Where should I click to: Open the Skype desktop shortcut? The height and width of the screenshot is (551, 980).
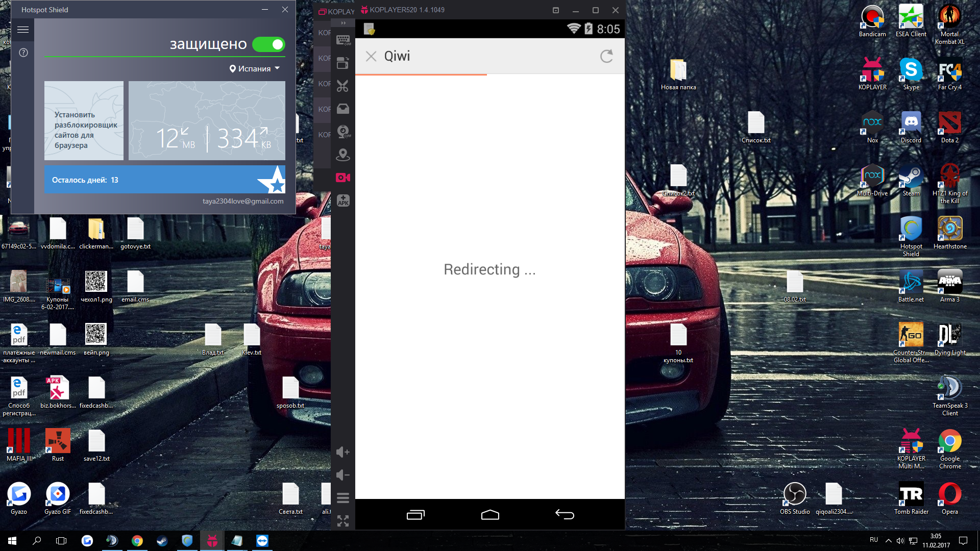coord(911,74)
